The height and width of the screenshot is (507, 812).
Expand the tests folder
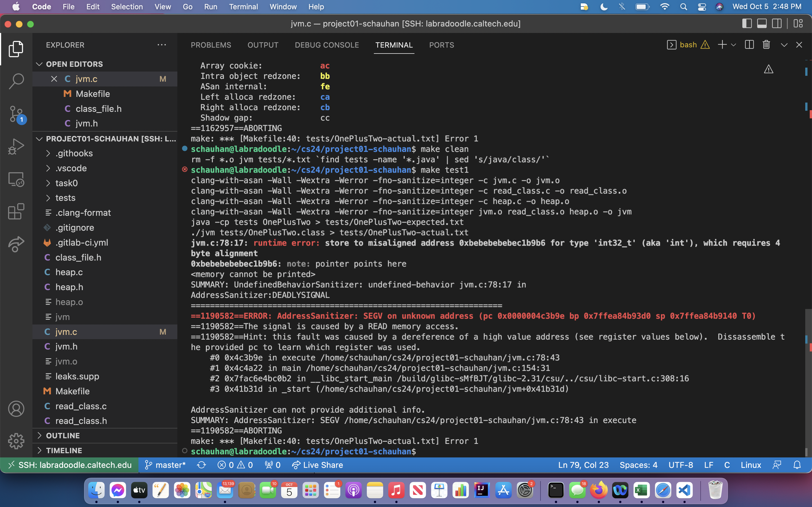coord(65,198)
